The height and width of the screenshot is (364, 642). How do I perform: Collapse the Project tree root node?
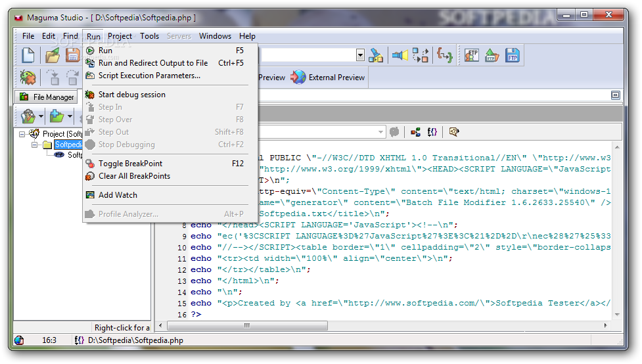[x=22, y=134]
